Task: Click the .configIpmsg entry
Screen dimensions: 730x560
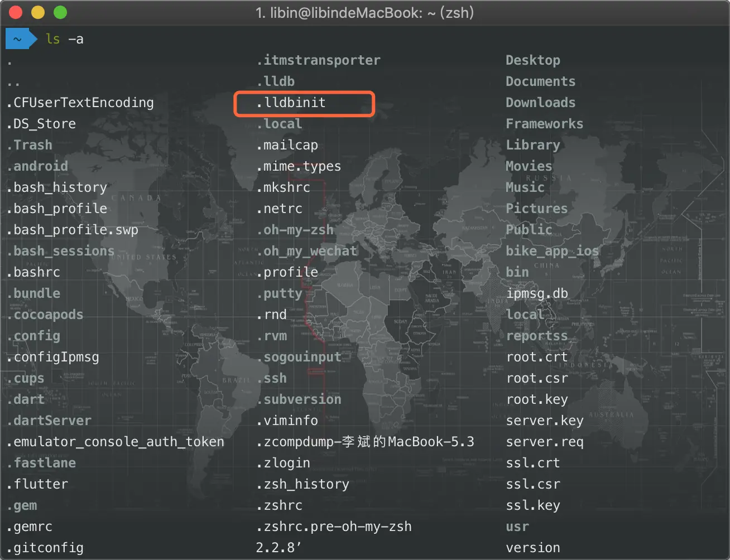Action: coord(53,357)
